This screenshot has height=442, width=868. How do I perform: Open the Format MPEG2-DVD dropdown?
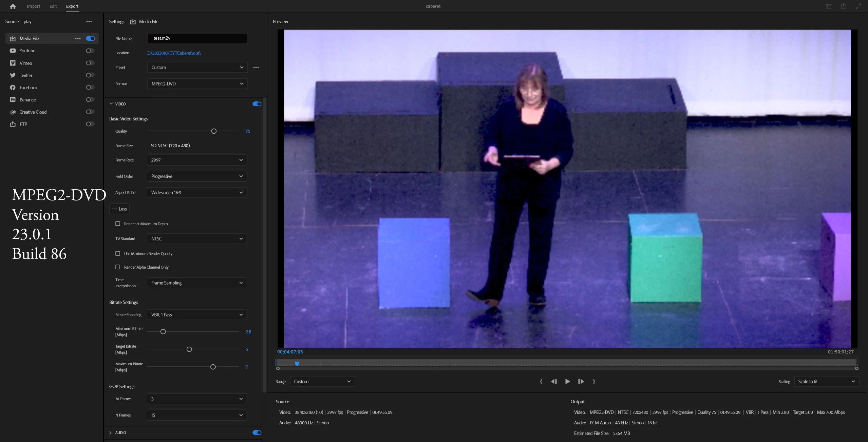pyautogui.click(x=197, y=84)
